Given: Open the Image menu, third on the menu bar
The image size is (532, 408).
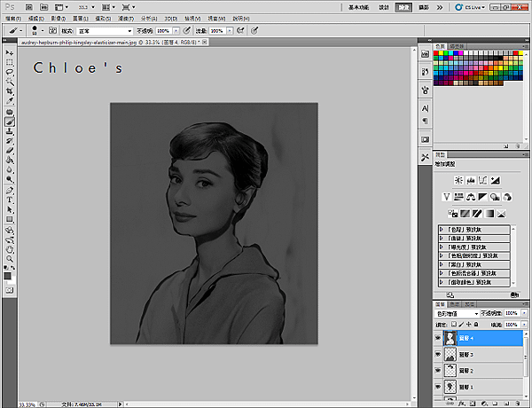Looking at the screenshot, I should click(x=58, y=19).
